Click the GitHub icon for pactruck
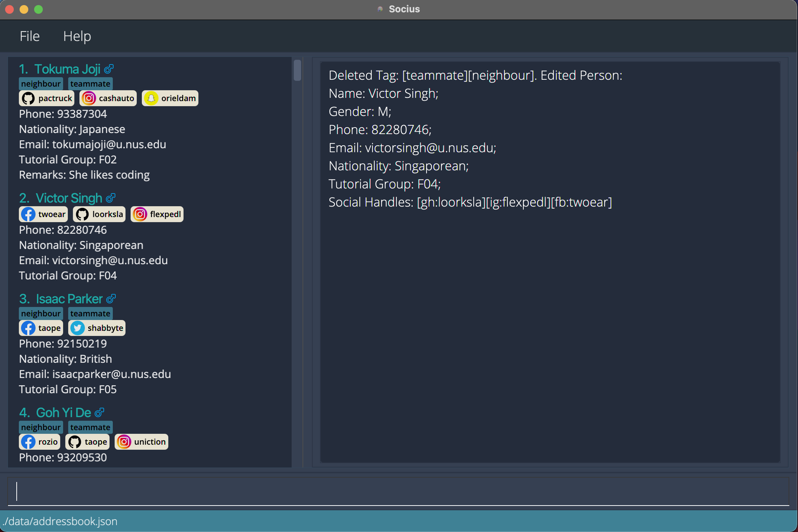 point(28,98)
